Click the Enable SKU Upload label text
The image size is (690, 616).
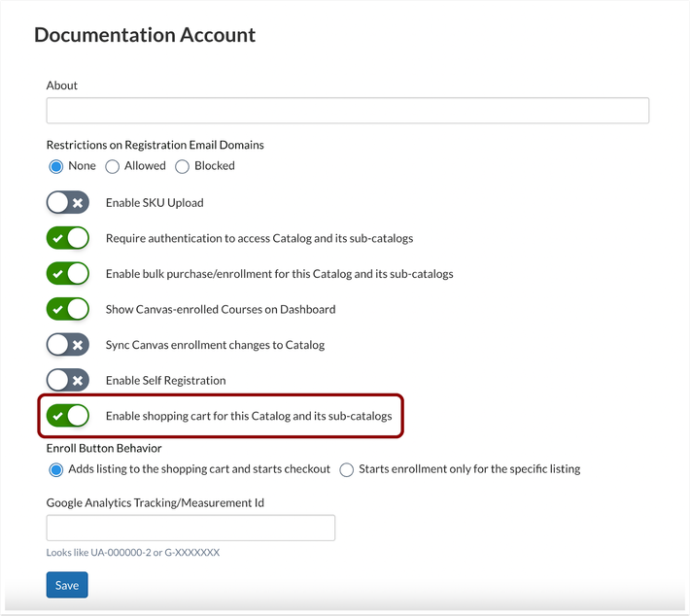(x=155, y=203)
